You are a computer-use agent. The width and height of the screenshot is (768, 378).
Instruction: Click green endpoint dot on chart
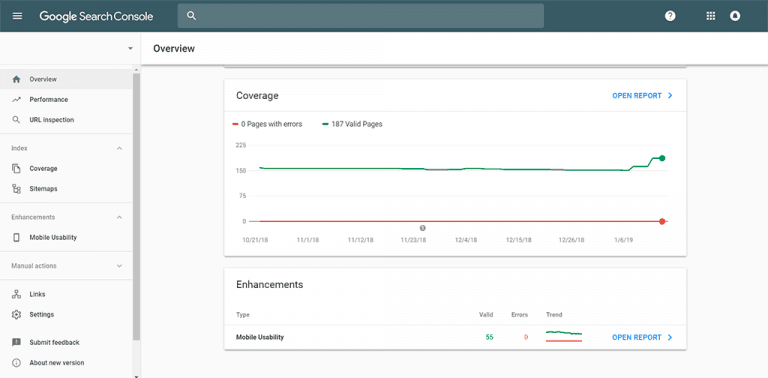pos(662,158)
